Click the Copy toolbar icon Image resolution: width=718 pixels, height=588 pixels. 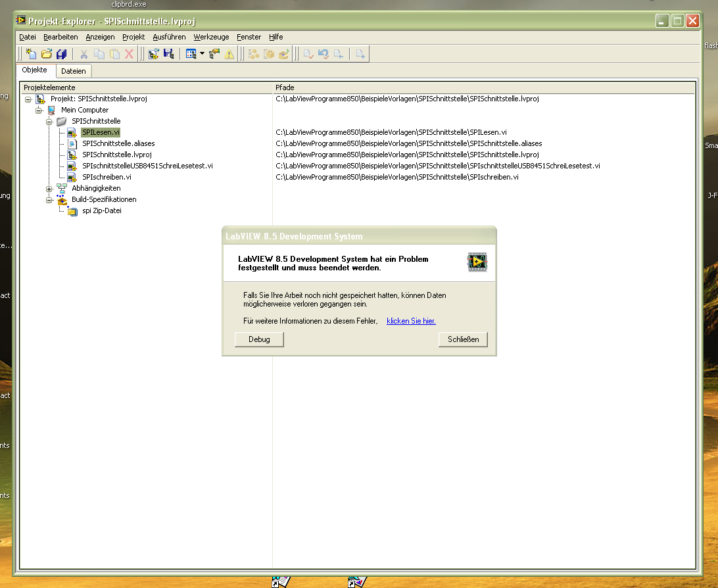(99, 54)
